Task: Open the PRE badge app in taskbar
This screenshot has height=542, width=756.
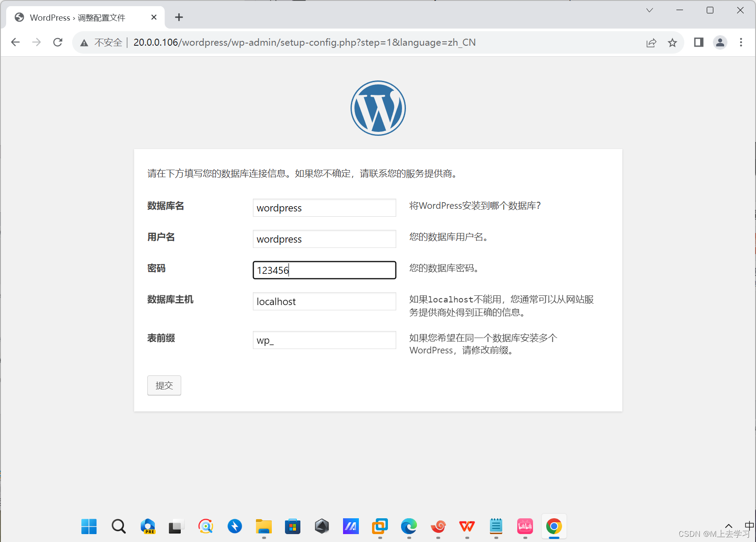Action: 148,526
